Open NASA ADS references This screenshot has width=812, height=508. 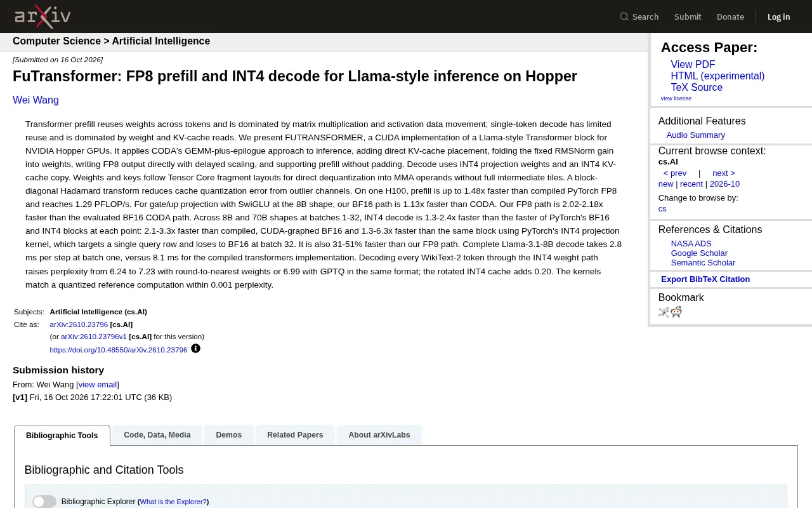click(691, 244)
